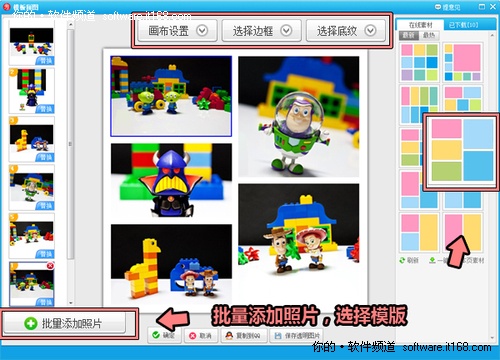
Task: Select sidebar thumbnail number 4 Buzz photo
Action: click(x=32, y=188)
